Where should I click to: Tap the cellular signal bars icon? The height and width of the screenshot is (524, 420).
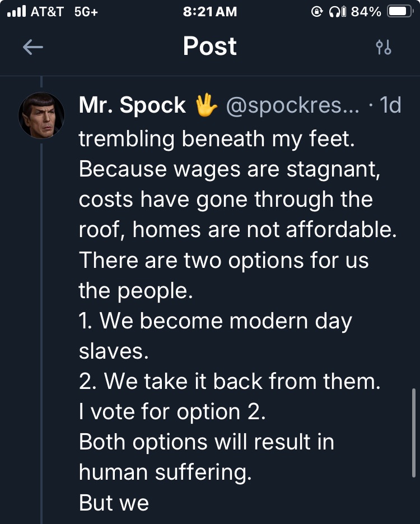16,11
